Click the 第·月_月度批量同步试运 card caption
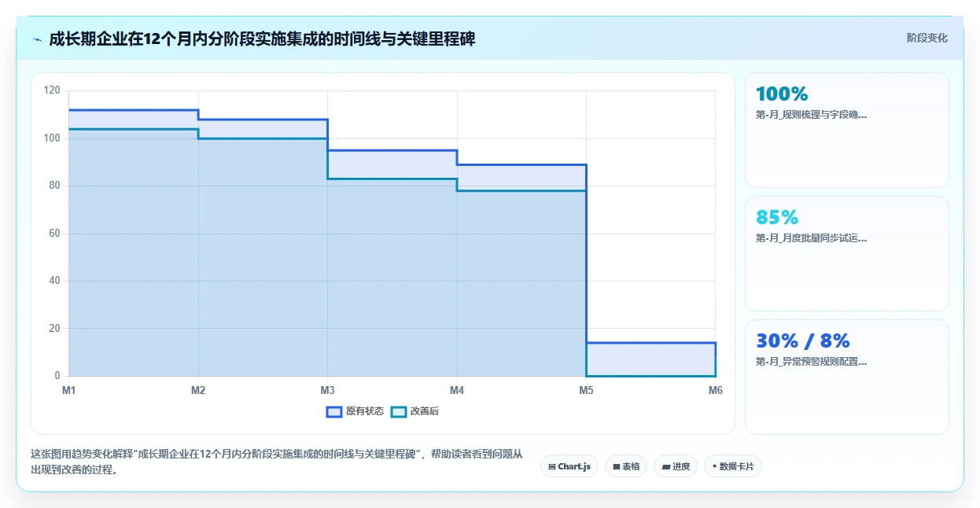The image size is (980, 508). pos(811,237)
